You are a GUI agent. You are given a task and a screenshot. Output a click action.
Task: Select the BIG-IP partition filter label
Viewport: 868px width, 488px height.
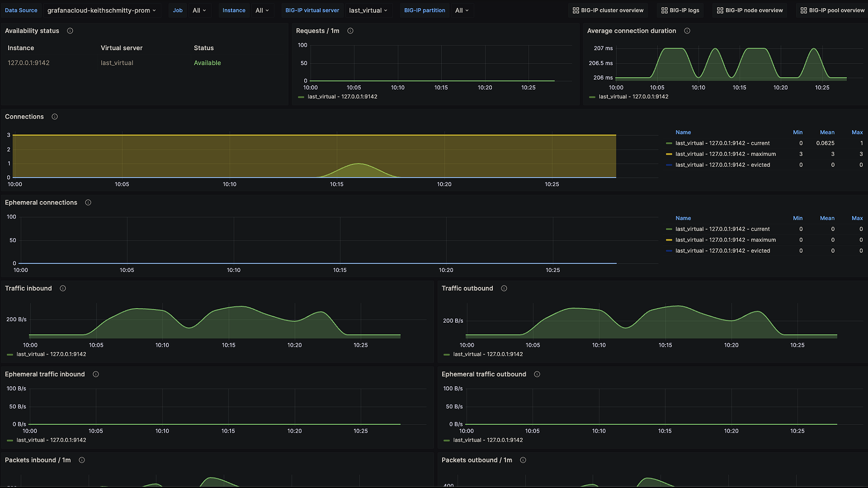click(424, 10)
